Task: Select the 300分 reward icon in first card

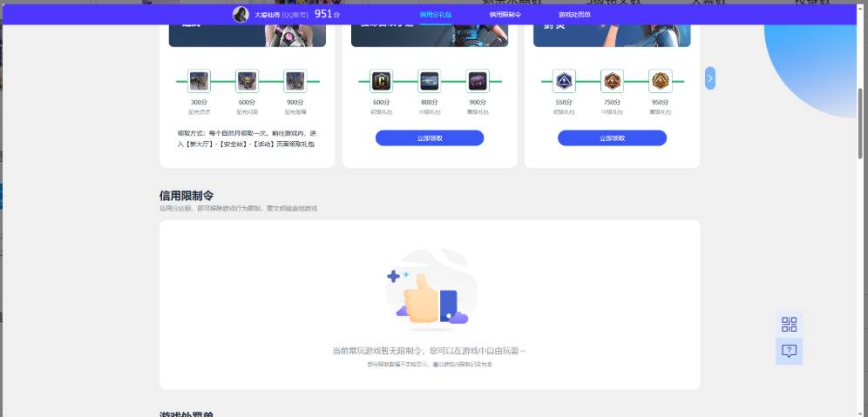Action: pyautogui.click(x=200, y=81)
